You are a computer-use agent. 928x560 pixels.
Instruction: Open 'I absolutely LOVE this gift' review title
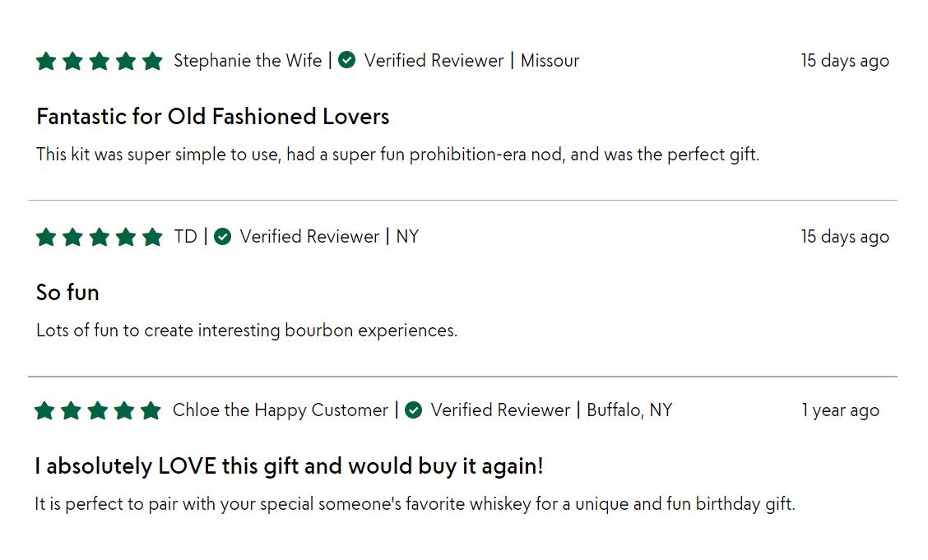click(x=289, y=466)
